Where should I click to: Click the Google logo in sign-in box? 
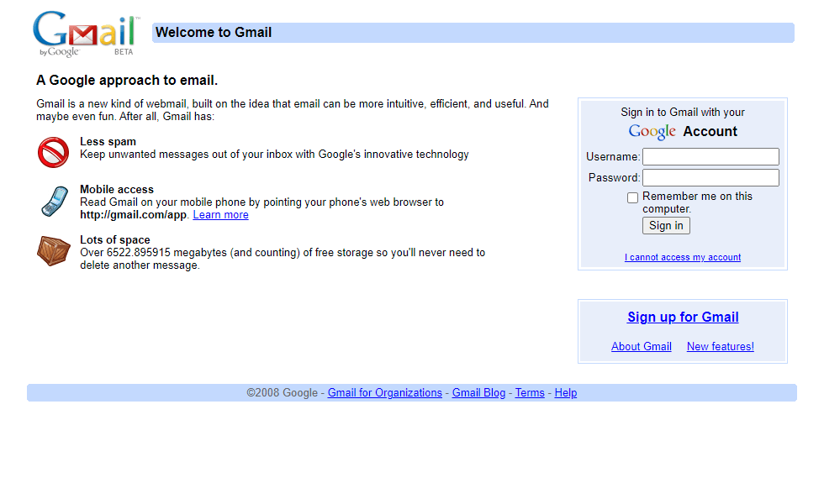(x=652, y=131)
